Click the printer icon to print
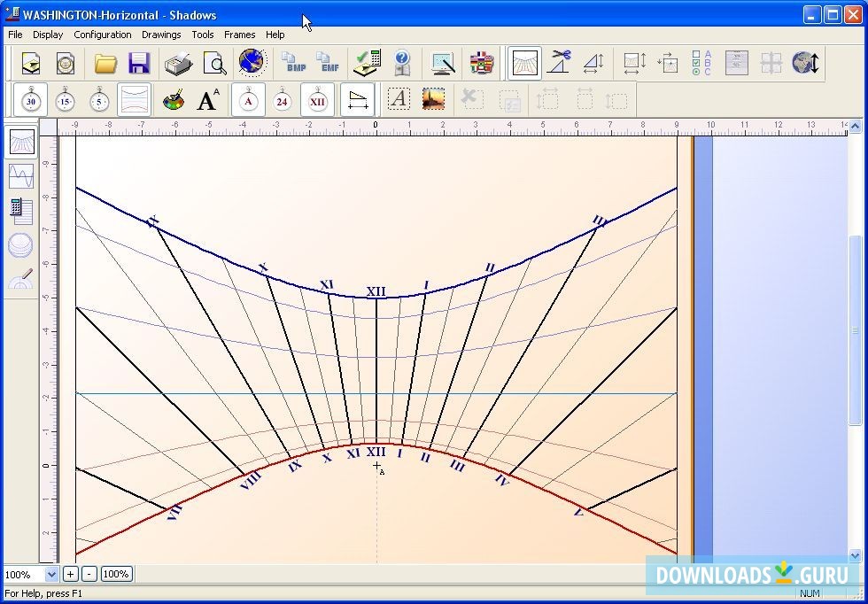The width and height of the screenshot is (868, 604). click(x=178, y=64)
